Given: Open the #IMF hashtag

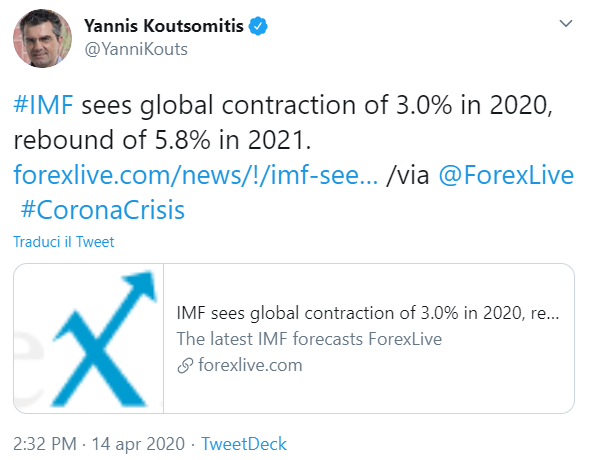Looking at the screenshot, I should click(43, 105).
